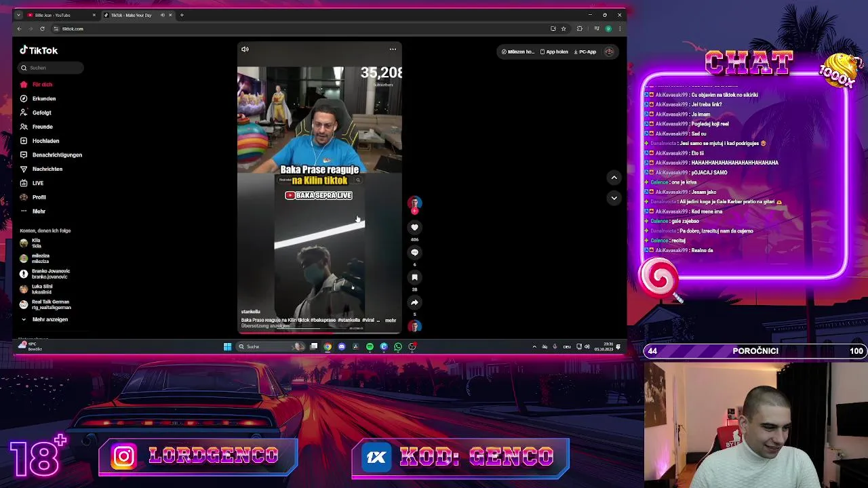This screenshot has width=868, height=488.
Task: Open the clock and date in taskbar
Action: (604, 346)
